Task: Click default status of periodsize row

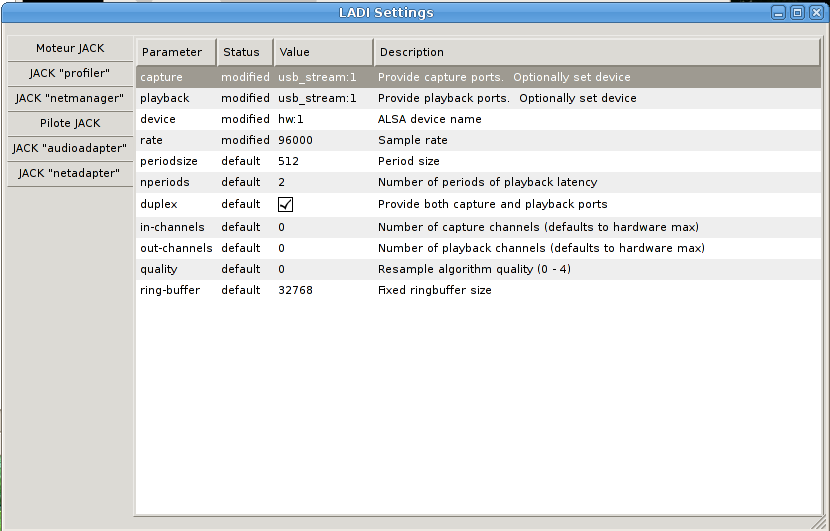Action: click(241, 161)
